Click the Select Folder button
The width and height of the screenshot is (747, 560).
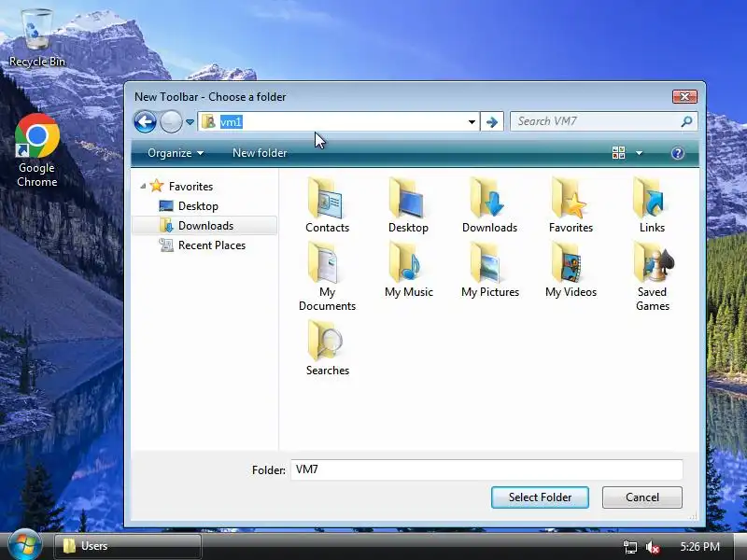[540, 497]
